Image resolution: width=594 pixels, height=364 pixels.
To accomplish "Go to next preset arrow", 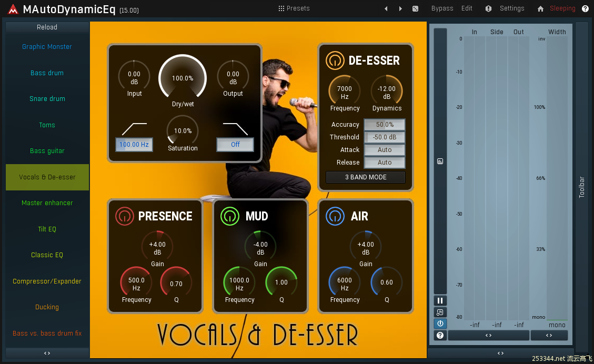I will pyautogui.click(x=400, y=8).
